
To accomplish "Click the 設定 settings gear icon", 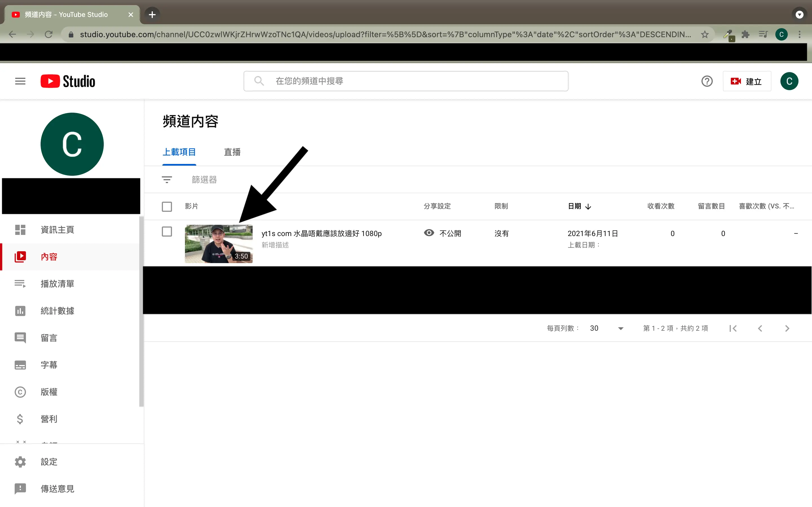I will coord(20,462).
